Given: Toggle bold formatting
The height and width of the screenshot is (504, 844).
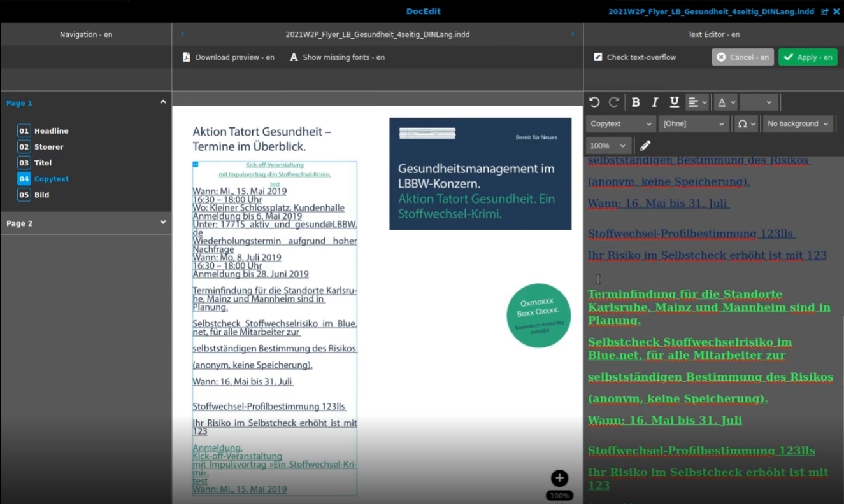Looking at the screenshot, I should pos(636,102).
